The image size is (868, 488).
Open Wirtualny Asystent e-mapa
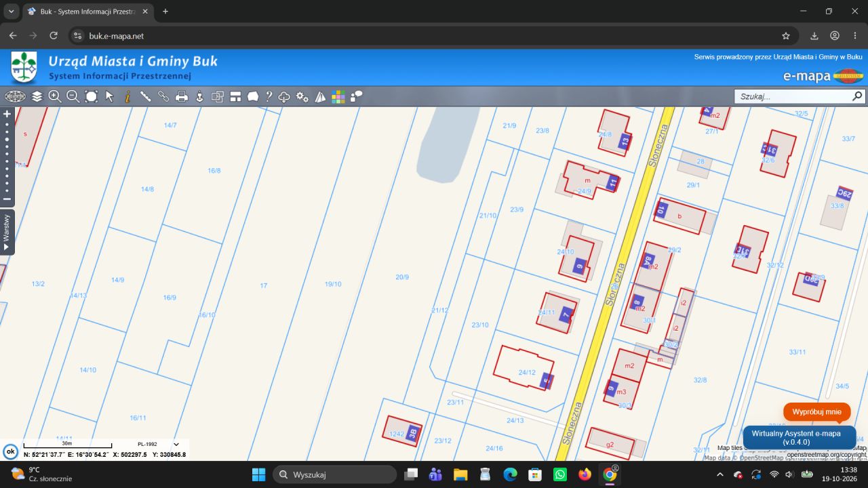pos(800,437)
